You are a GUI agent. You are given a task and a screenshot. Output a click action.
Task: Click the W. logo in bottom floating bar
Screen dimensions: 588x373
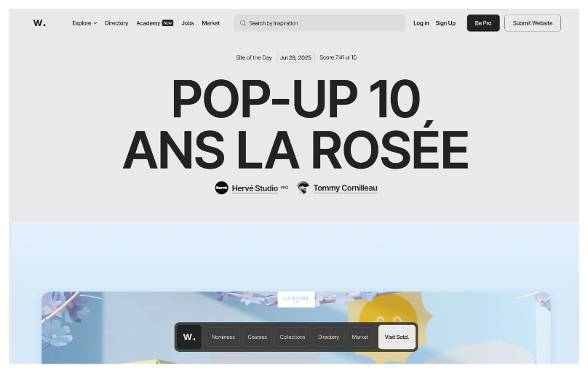189,337
